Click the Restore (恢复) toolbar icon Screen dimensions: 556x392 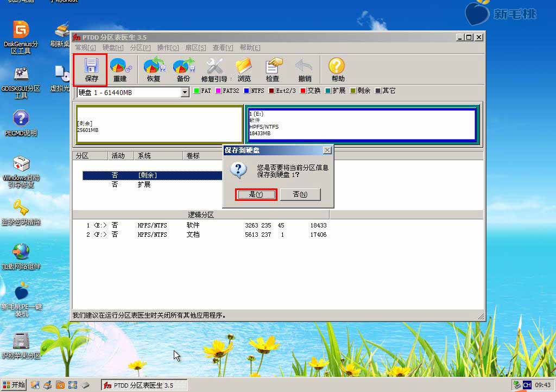tap(154, 70)
